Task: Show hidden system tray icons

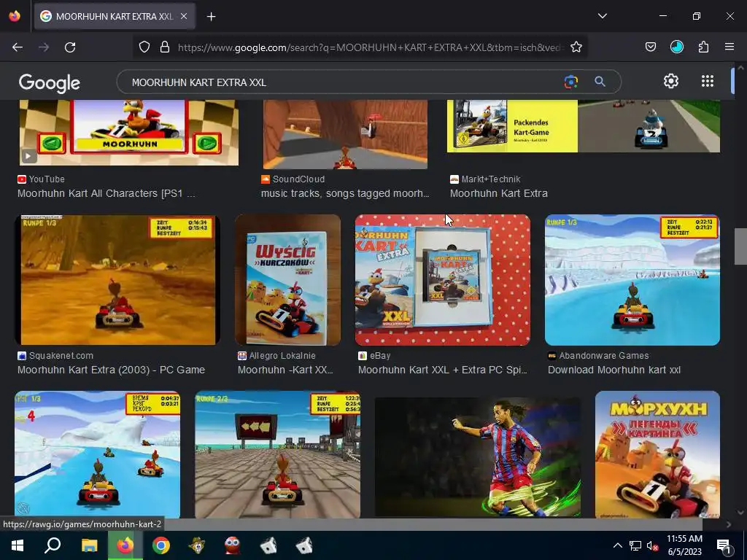Action: pyautogui.click(x=617, y=545)
